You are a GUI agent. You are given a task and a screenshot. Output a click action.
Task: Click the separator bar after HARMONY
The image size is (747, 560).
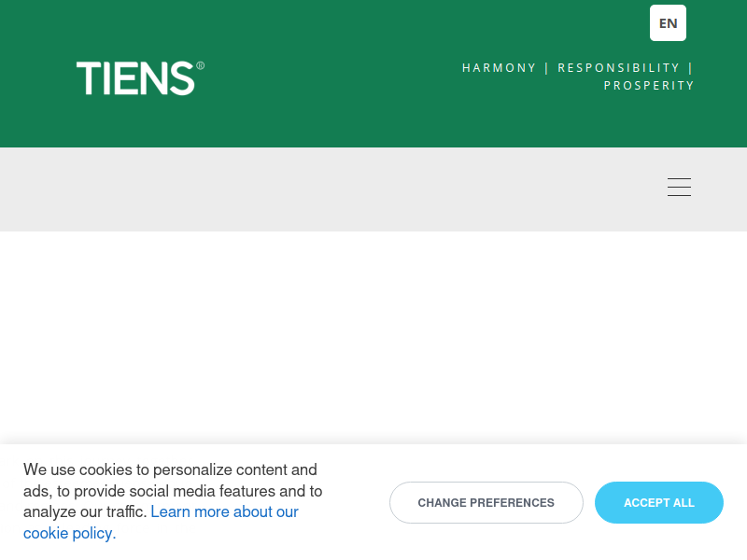(x=547, y=67)
